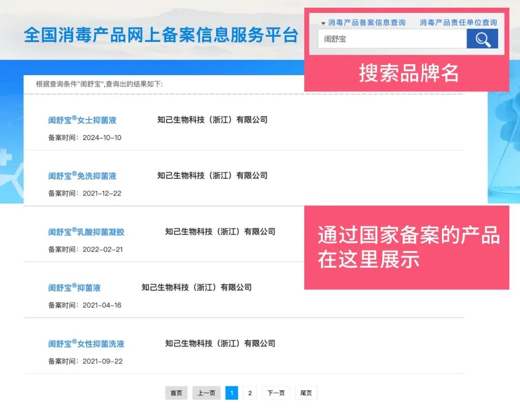Jump to the 尾页 last page

306,393
